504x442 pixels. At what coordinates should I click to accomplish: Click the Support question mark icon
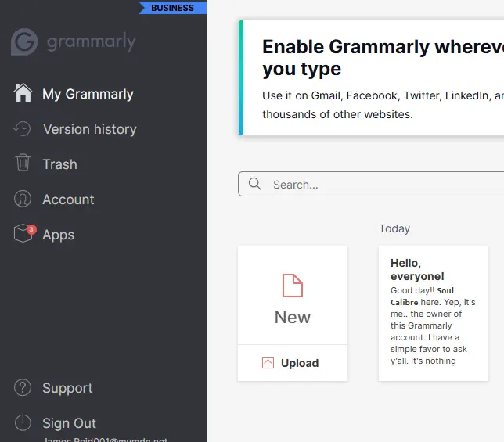coord(23,388)
